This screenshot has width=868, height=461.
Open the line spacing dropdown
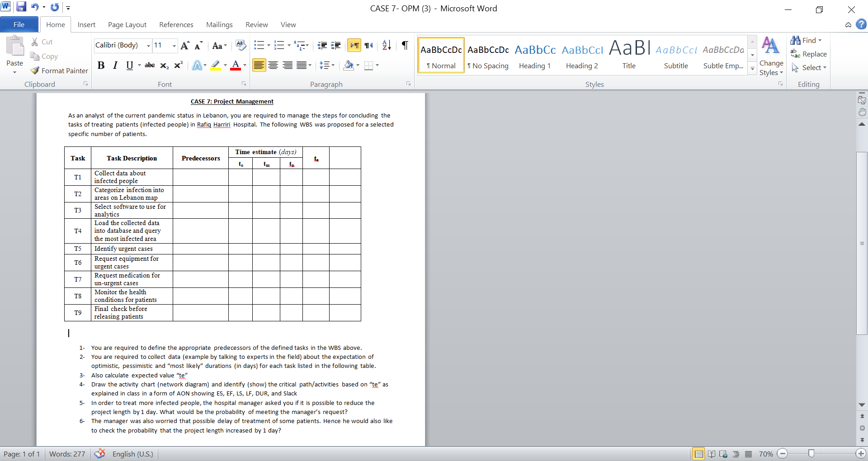click(x=327, y=65)
